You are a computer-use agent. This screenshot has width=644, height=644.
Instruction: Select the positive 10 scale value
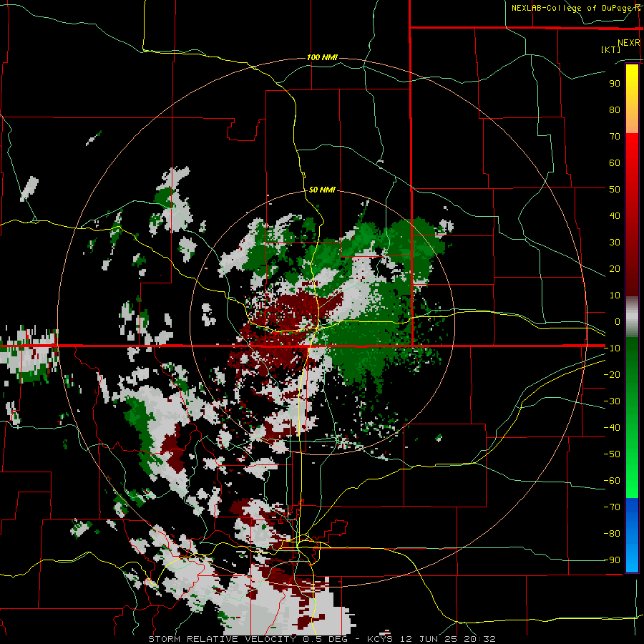tap(615, 296)
